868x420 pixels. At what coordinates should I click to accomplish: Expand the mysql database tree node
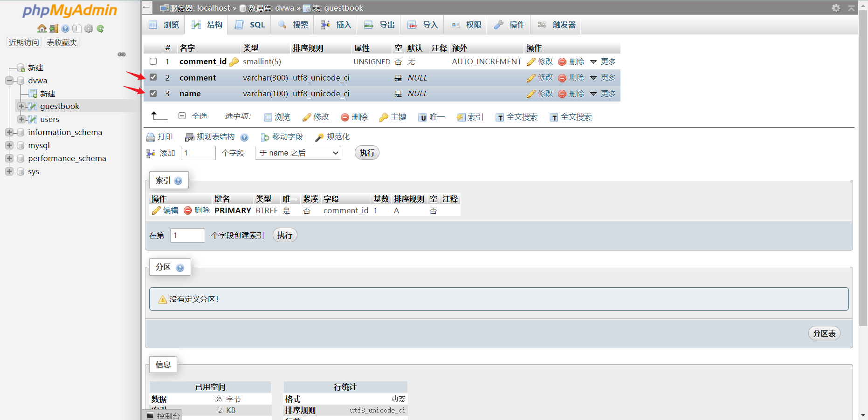[9, 145]
